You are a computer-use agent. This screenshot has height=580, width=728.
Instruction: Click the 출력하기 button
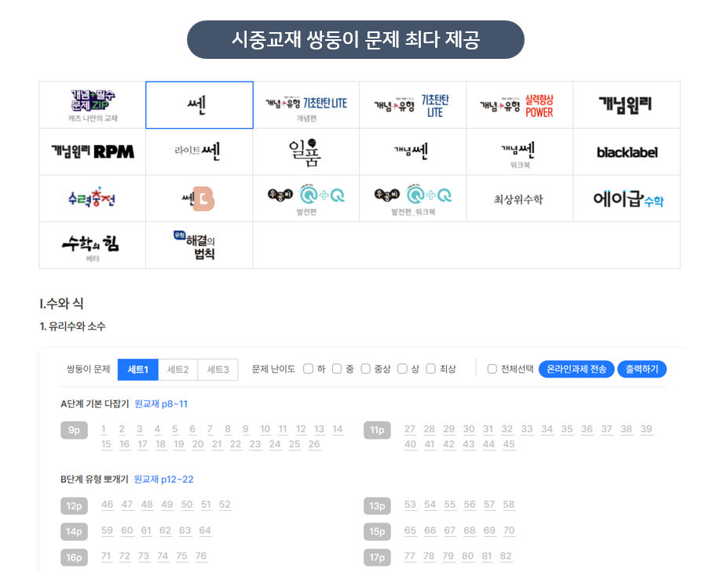(x=642, y=370)
